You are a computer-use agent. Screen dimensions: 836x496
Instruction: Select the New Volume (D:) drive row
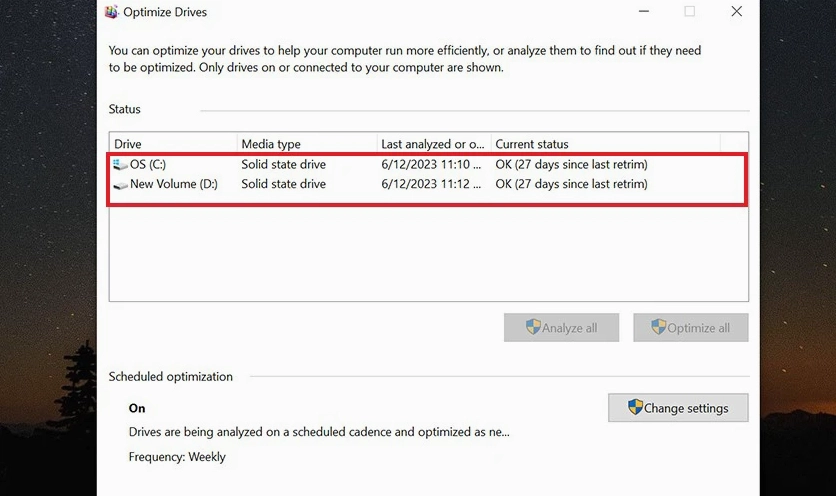point(173,184)
